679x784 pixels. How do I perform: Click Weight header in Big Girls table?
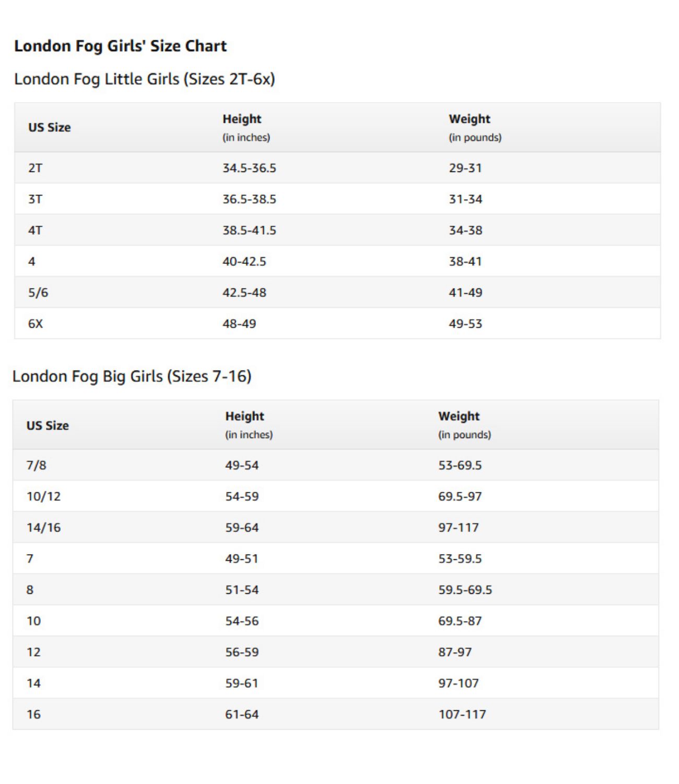[459, 417]
